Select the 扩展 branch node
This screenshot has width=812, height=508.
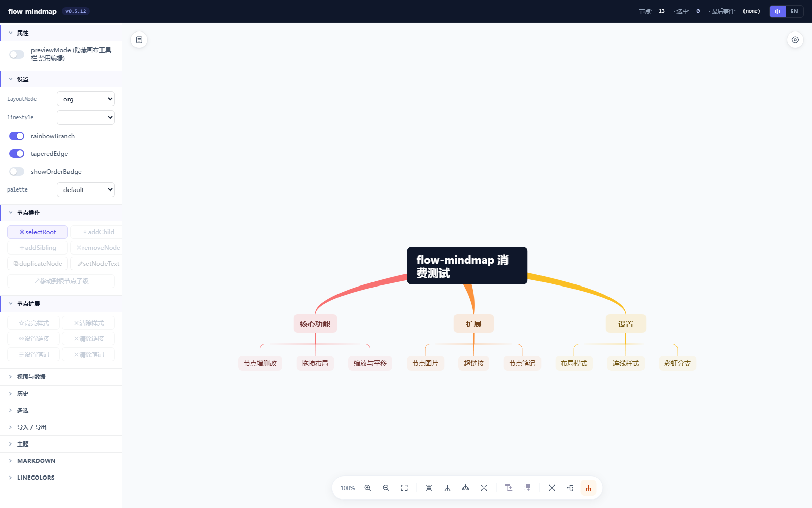(x=473, y=324)
